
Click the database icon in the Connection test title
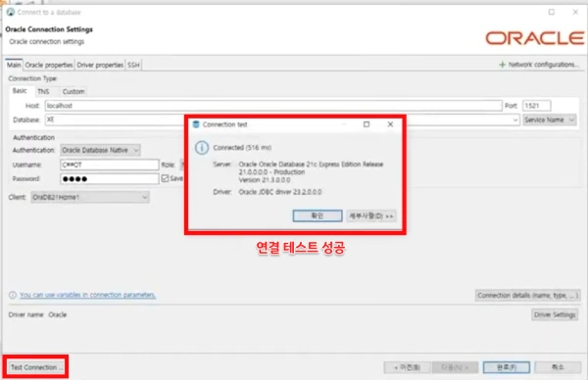[196, 124]
